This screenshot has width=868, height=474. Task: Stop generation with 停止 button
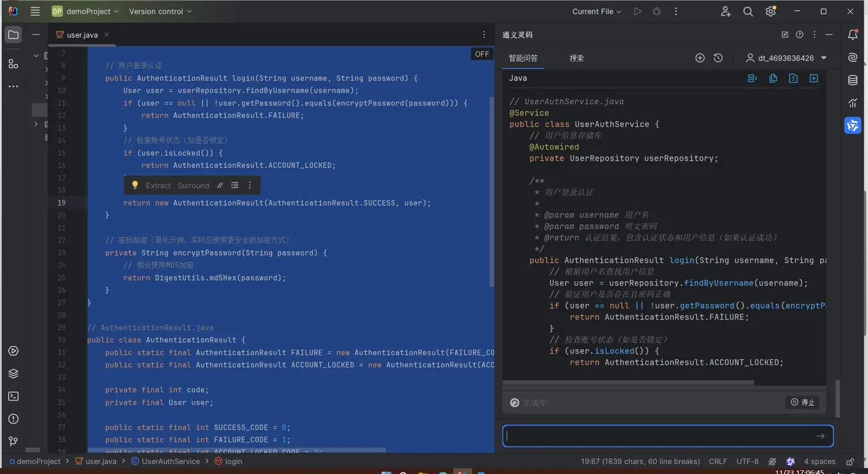(802, 402)
